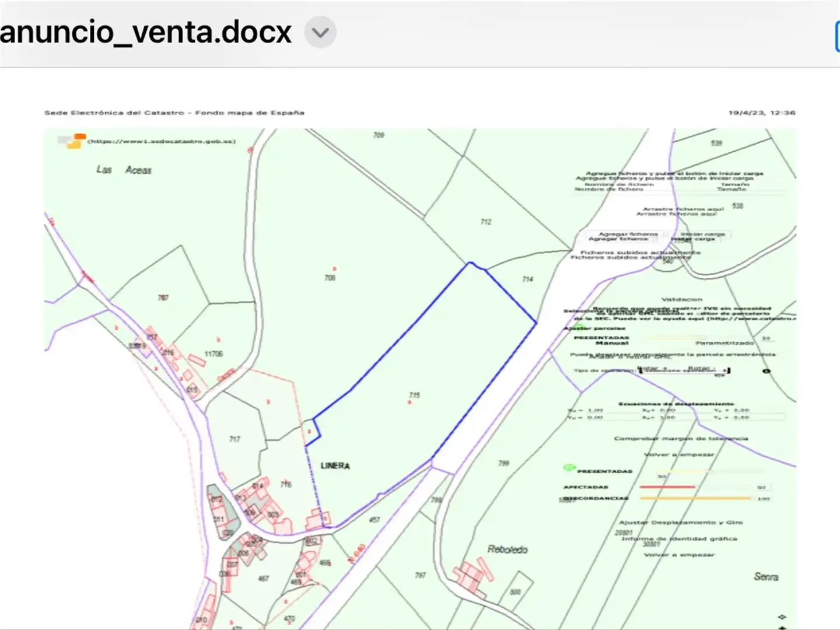This screenshot has width=840, height=630.
Task: Click parcel number 717
Action: point(235,439)
